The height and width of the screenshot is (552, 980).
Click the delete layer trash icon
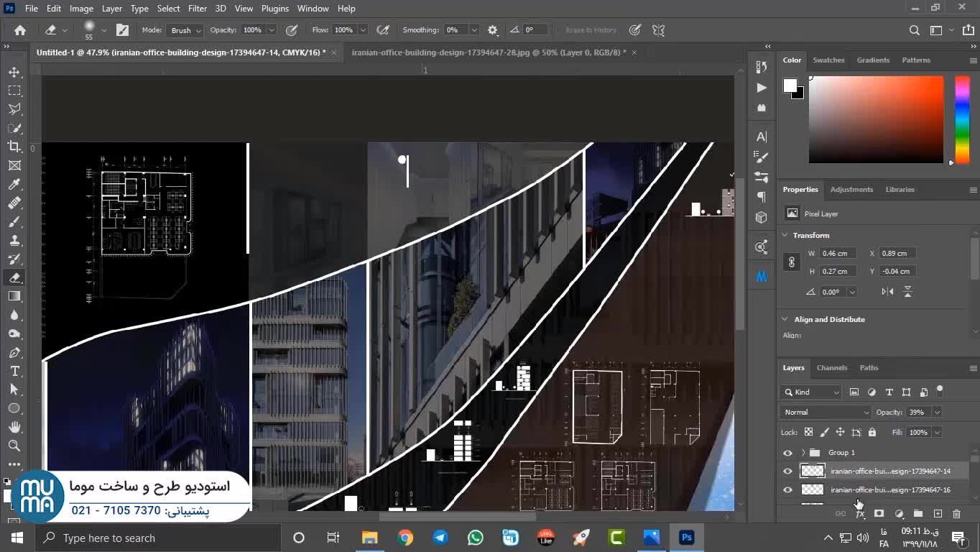(956, 514)
